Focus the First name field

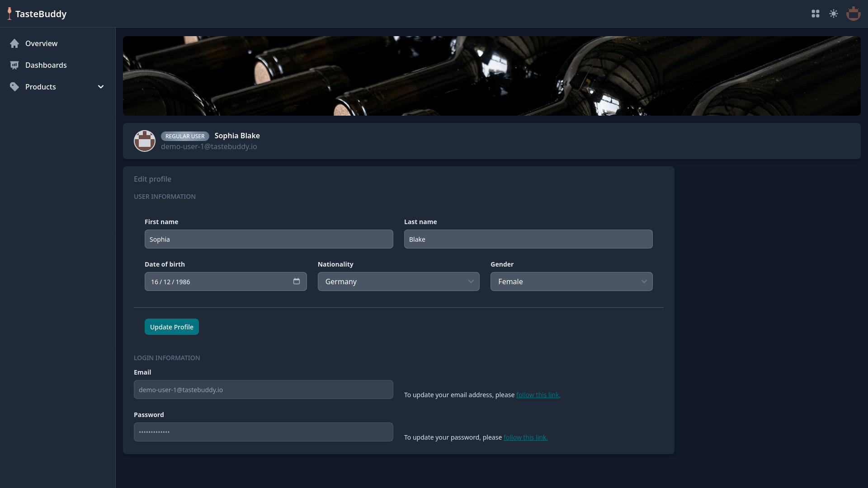pyautogui.click(x=269, y=239)
